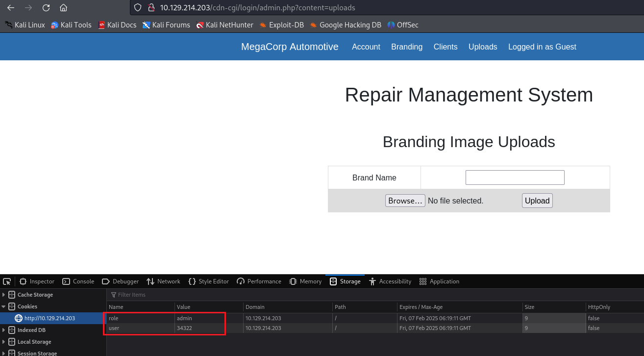This screenshot has width=644, height=356.
Task: Sort by the HttpOnly column header
Action: point(615,307)
